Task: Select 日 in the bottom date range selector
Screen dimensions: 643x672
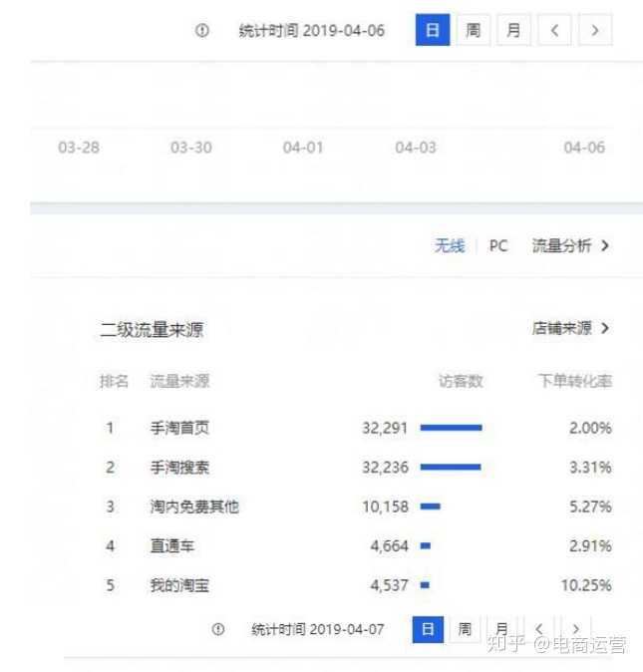Action: coord(428,629)
